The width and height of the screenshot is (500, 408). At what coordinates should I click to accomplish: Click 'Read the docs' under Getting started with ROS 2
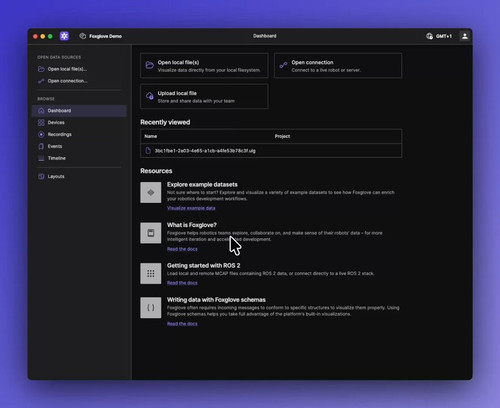coord(182,283)
